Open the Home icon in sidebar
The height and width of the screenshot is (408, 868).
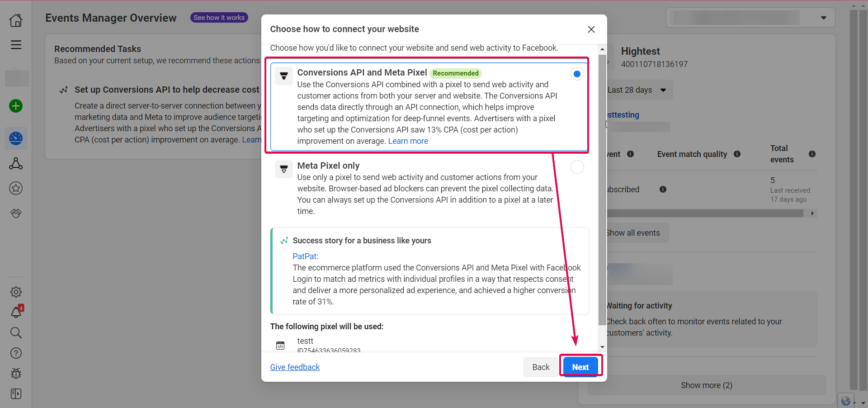(x=16, y=20)
